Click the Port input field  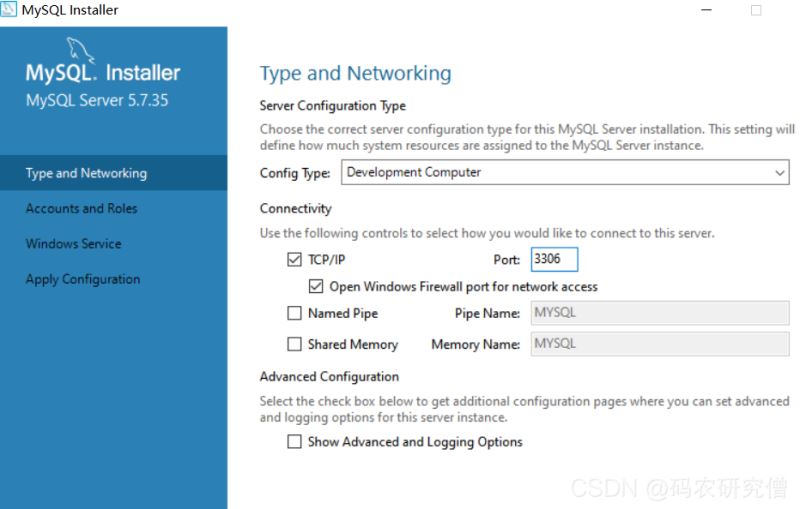554,259
